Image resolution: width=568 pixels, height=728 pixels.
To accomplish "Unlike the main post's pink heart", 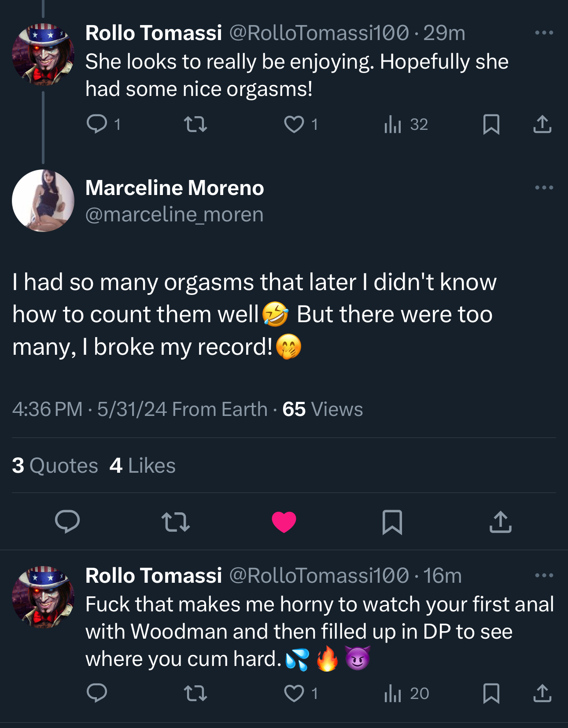I will pos(284,522).
